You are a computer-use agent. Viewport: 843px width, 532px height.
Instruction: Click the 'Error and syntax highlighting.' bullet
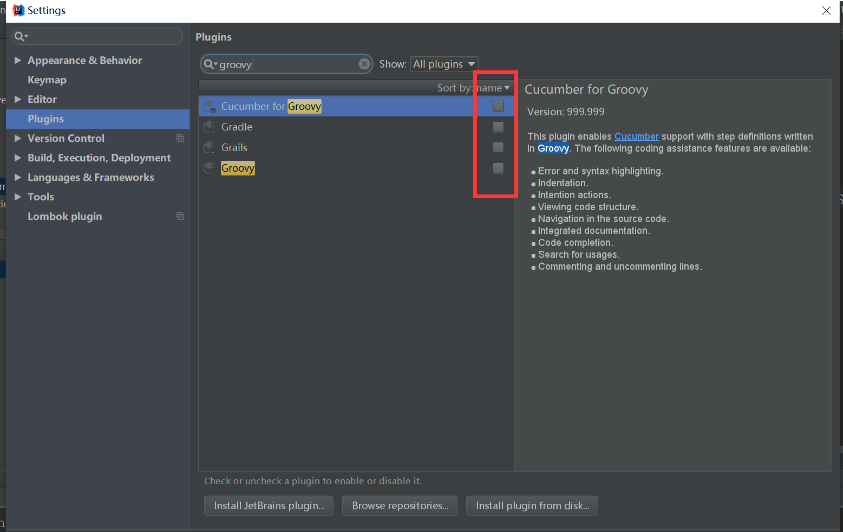coord(601,171)
